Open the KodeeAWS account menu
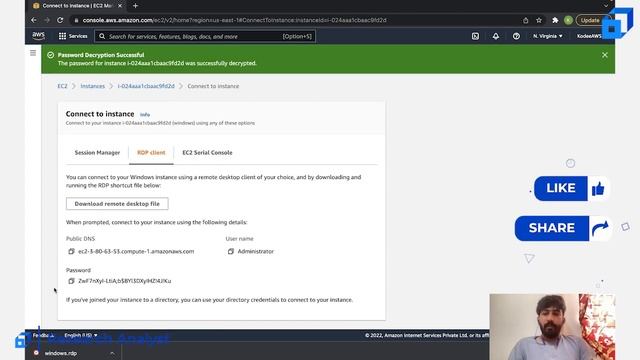 pos(589,36)
